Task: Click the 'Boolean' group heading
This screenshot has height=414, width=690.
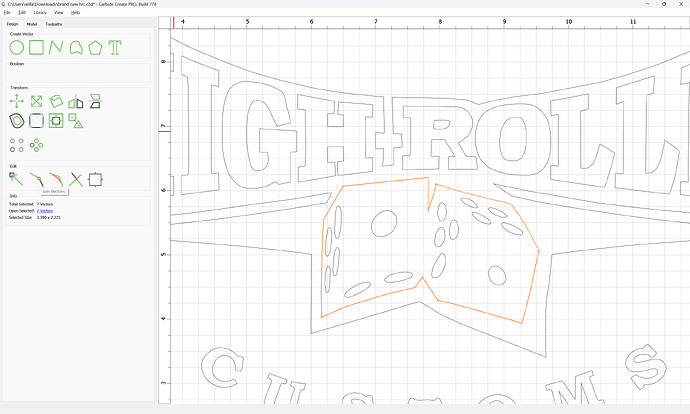Action: click(x=17, y=64)
